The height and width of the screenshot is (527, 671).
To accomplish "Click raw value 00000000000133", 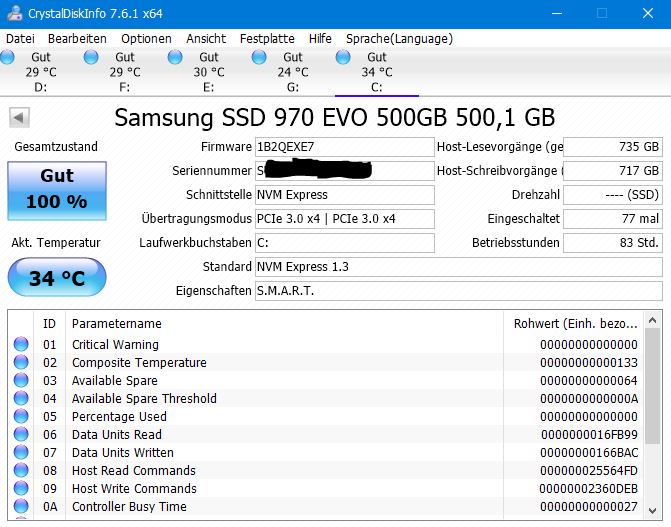I will pos(589,363).
